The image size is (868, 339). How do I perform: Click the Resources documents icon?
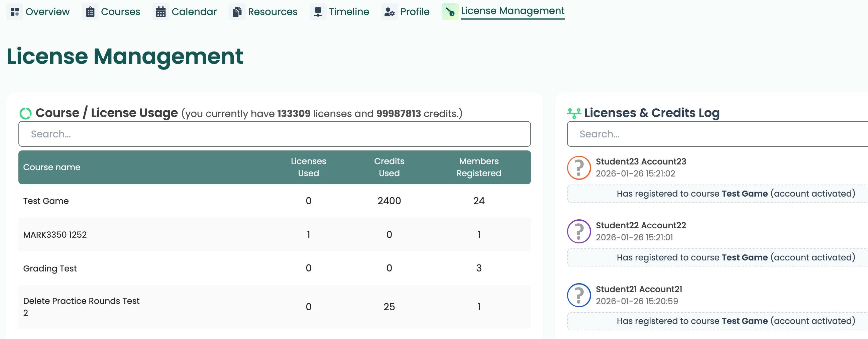[x=237, y=11]
